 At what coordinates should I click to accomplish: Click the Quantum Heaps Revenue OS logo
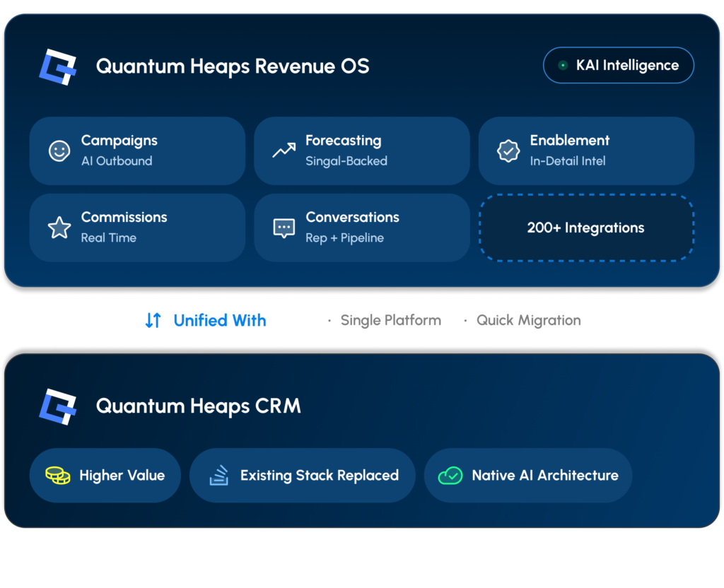pyautogui.click(x=57, y=67)
